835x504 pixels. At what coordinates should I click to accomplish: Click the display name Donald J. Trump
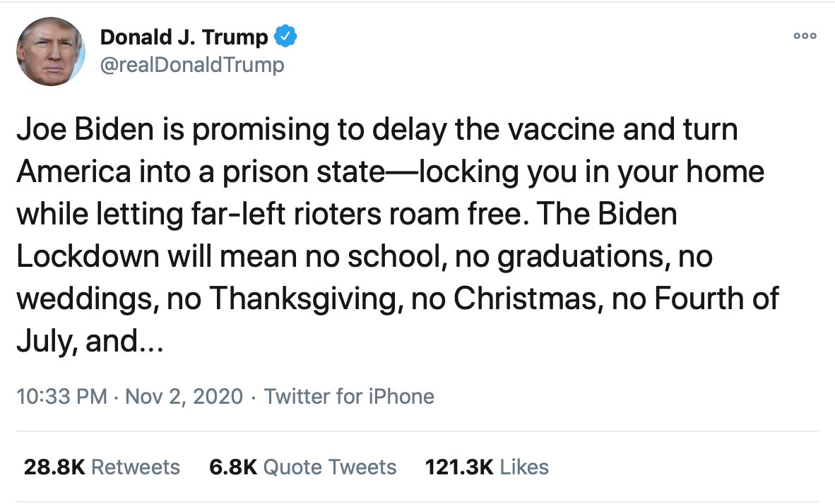[184, 37]
